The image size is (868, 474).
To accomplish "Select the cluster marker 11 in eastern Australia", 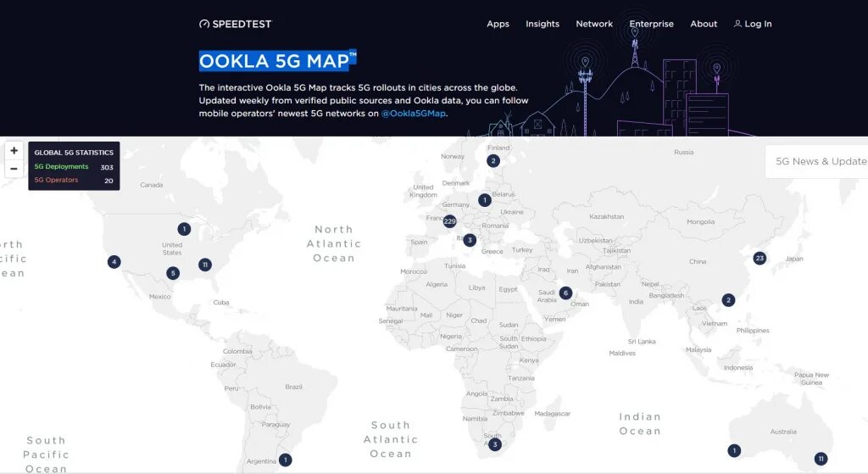I will click(821, 459).
